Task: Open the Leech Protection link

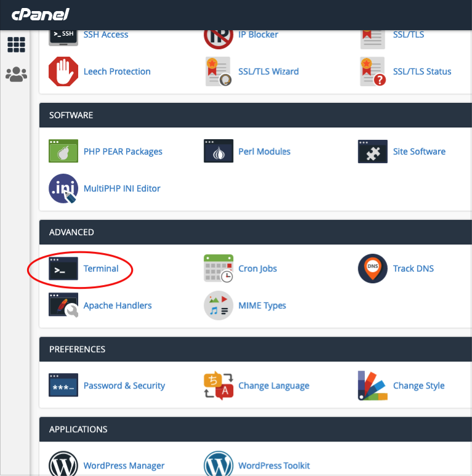Action: point(117,71)
